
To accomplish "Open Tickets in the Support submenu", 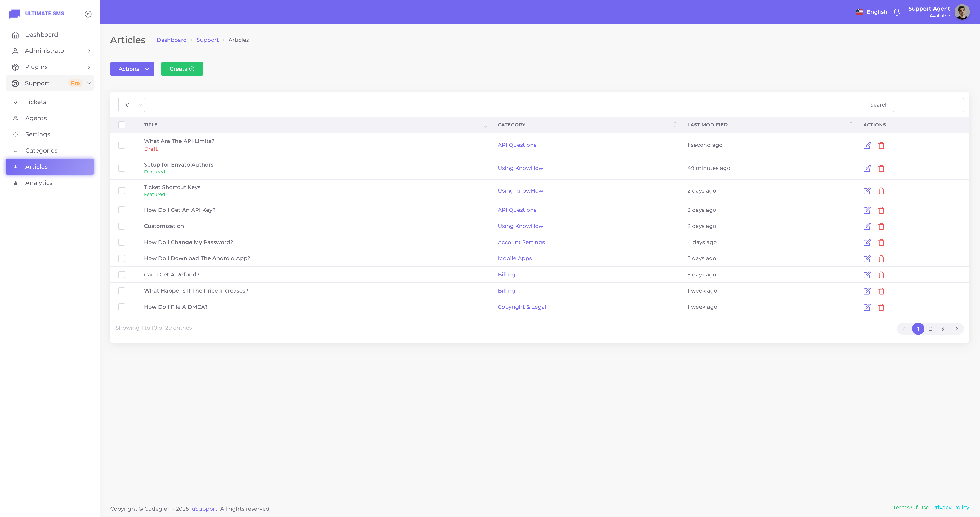I will click(36, 102).
